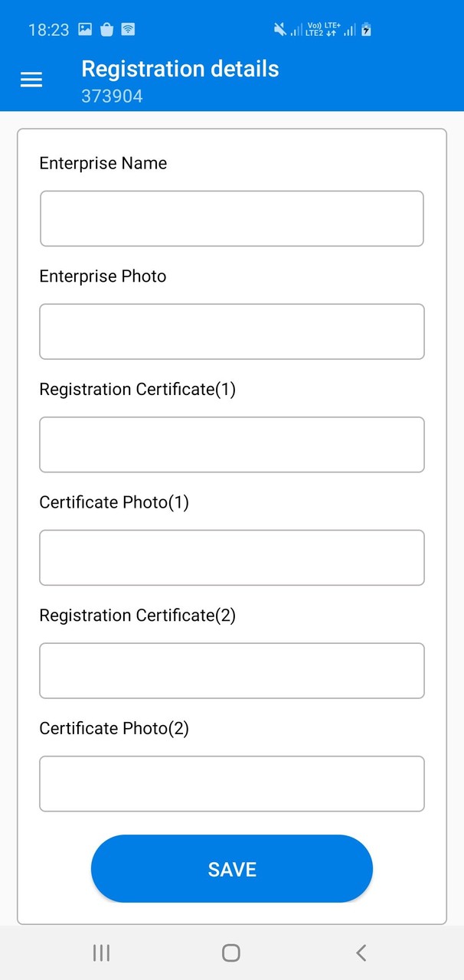Tap the Certificate Photo(1) field
This screenshot has height=980, width=464.
[x=232, y=557]
